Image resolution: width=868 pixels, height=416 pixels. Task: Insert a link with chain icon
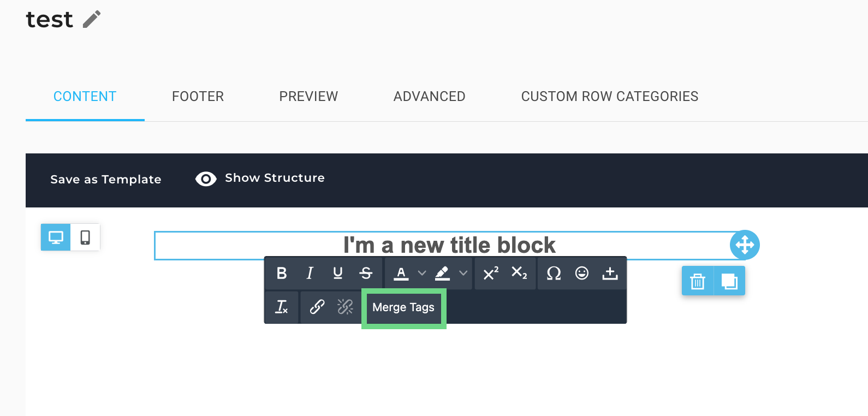point(317,307)
